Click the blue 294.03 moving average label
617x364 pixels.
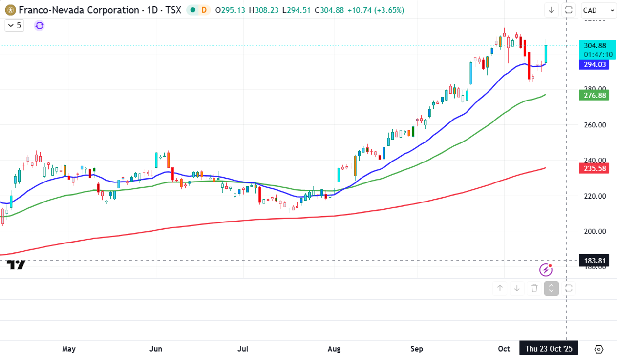(595, 64)
